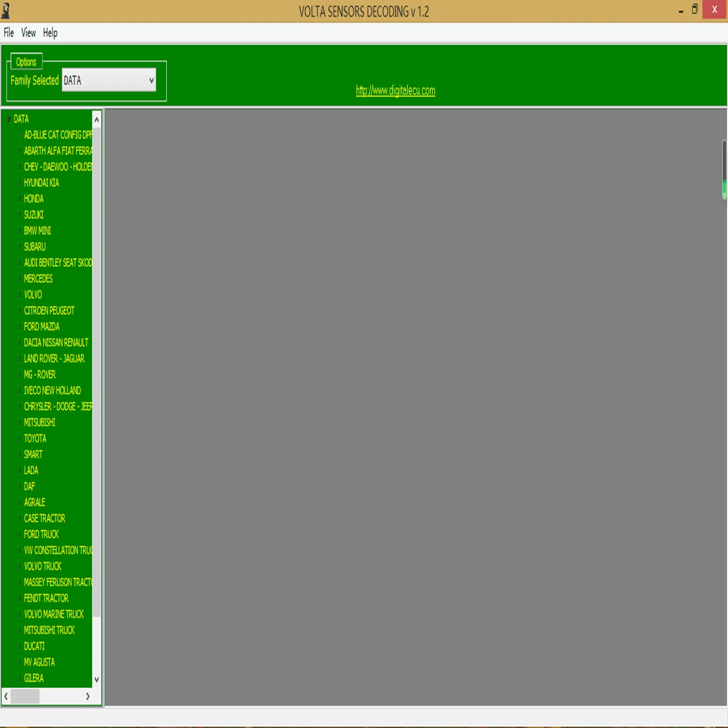Select CASE TRACTOR in the tree
The height and width of the screenshot is (728, 728).
coord(45,519)
